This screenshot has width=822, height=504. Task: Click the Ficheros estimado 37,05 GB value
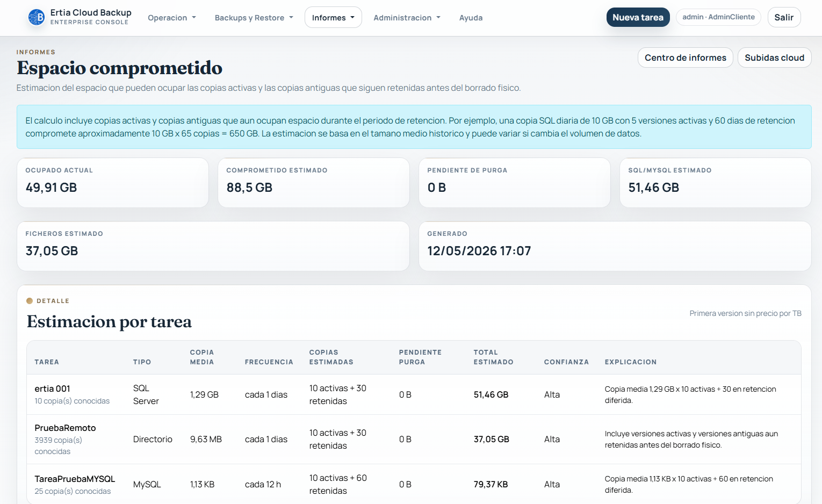click(52, 251)
